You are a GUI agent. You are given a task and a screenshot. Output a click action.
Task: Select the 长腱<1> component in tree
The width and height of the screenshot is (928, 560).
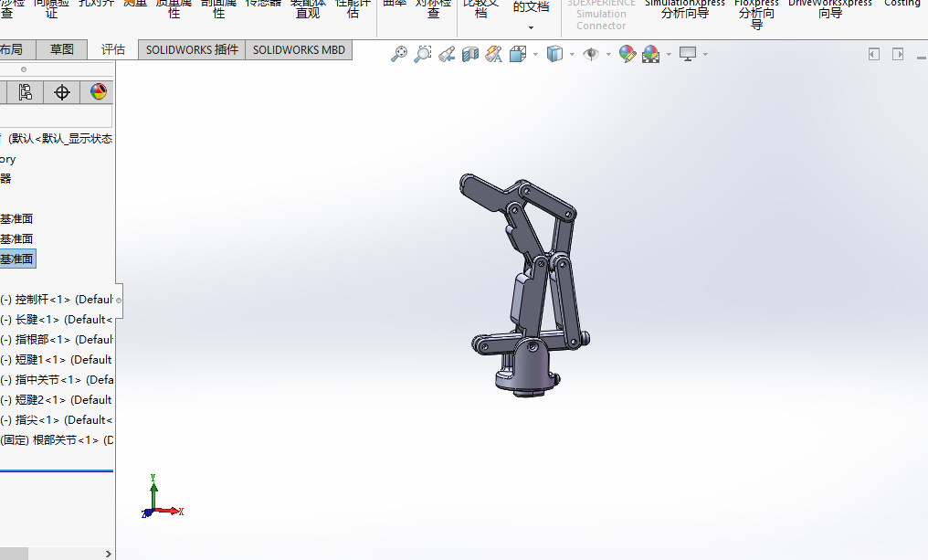(57, 320)
